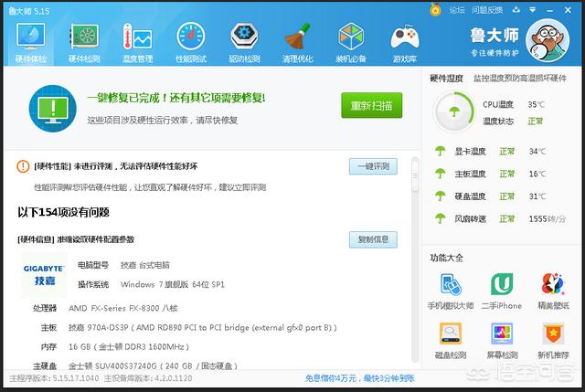Click the 风扇转速 1555转/分 value
This screenshot has width=585, height=392.
[548, 219]
